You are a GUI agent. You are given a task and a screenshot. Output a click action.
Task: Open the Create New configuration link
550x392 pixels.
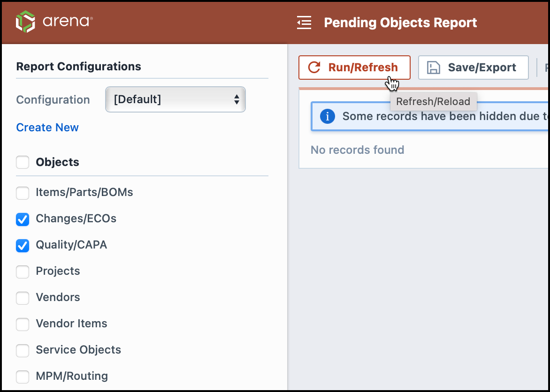pos(47,127)
